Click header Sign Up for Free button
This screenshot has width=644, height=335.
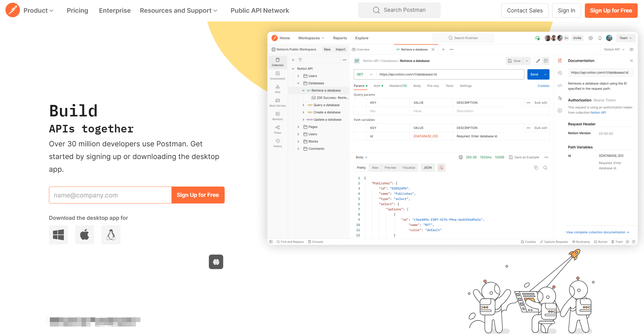tap(611, 11)
